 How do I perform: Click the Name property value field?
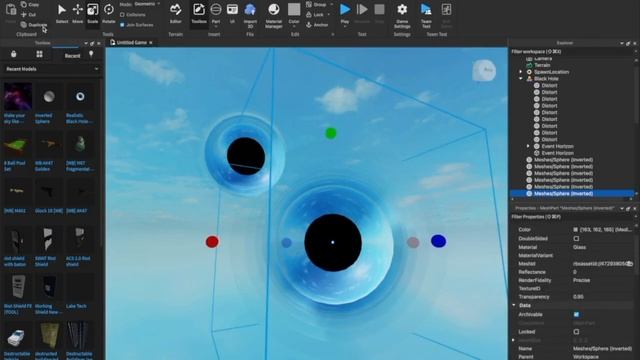click(x=602, y=349)
